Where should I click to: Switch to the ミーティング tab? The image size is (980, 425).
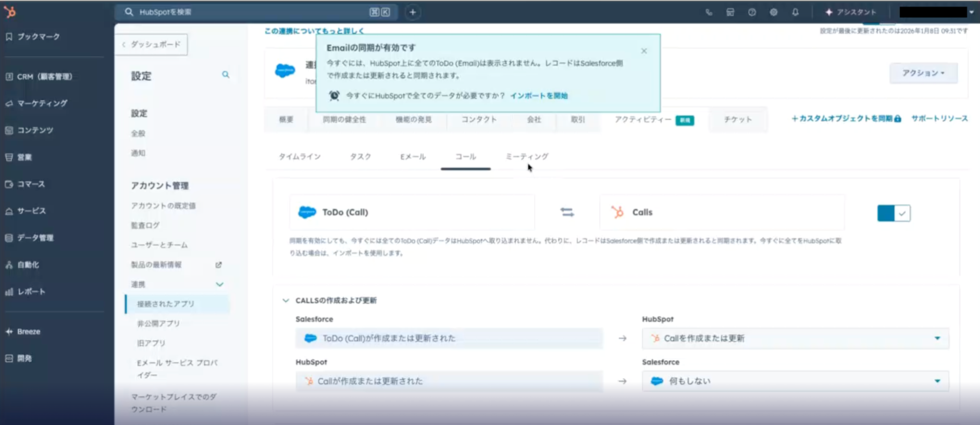coord(527,157)
